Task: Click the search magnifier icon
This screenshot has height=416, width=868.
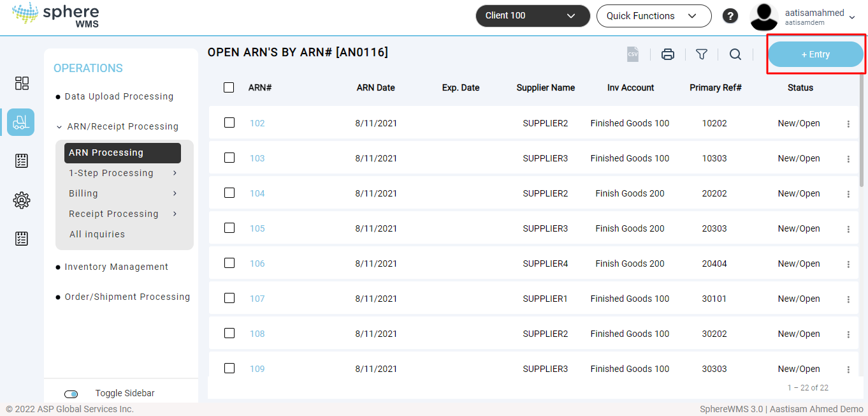Action: (735, 54)
